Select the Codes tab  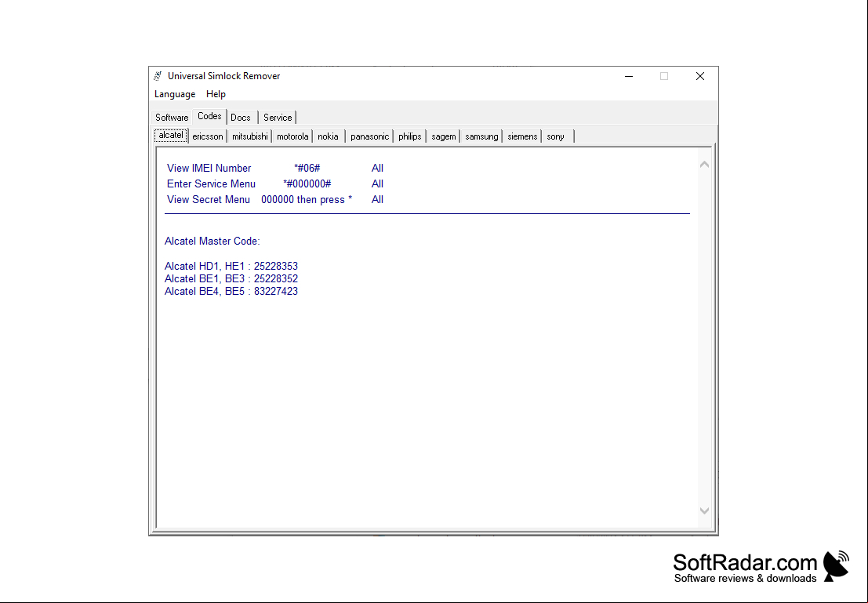click(209, 116)
